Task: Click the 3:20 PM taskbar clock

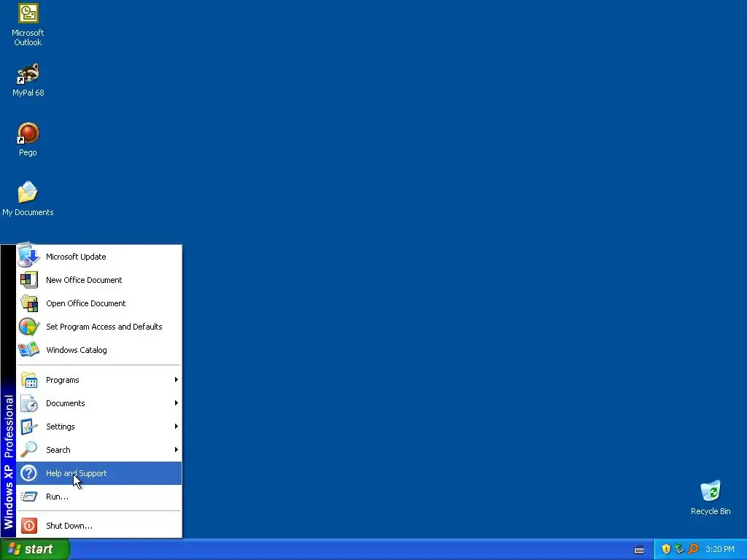Action: [720, 549]
